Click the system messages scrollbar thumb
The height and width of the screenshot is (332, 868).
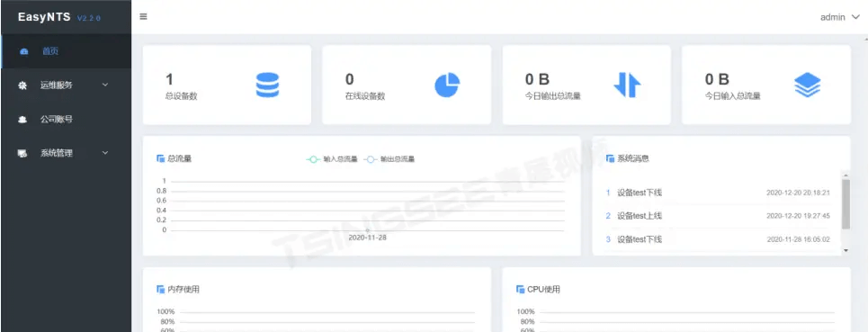846,203
